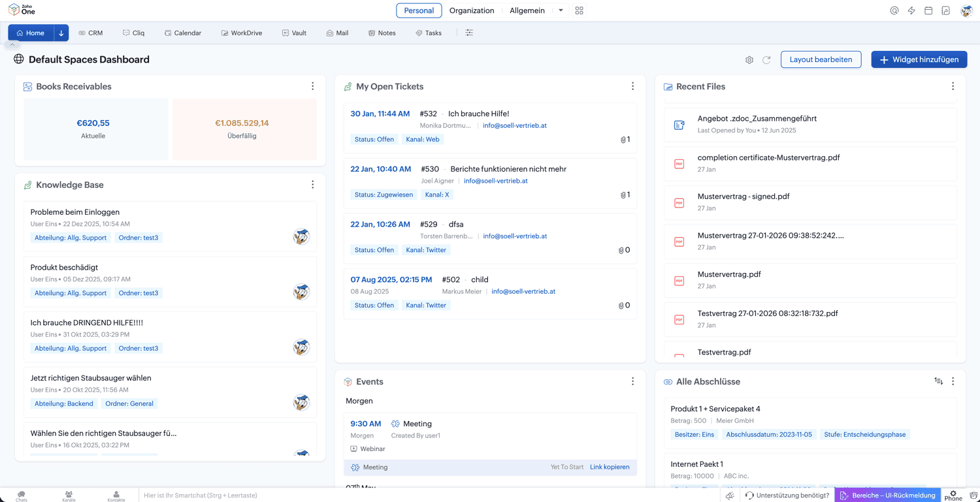Expand the Home tab dropdown arrow
The width and height of the screenshot is (980, 502).
coord(61,33)
